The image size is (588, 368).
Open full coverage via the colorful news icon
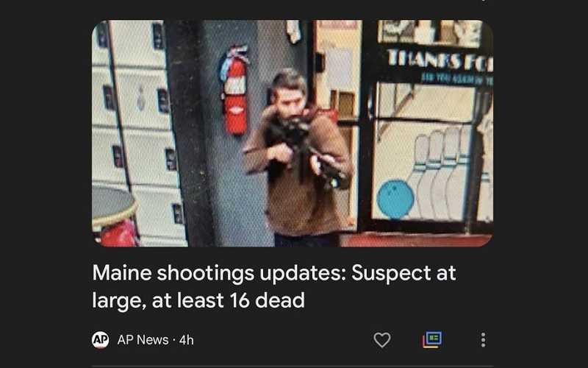tap(432, 340)
